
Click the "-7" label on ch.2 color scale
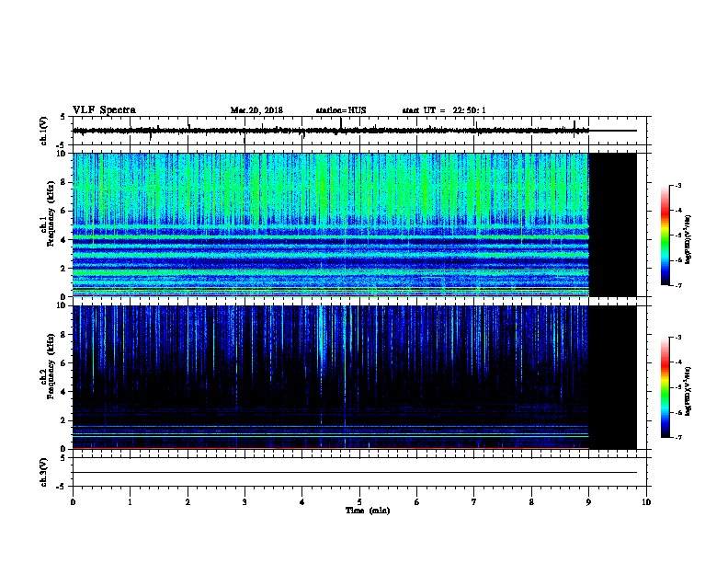tap(677, 437)
